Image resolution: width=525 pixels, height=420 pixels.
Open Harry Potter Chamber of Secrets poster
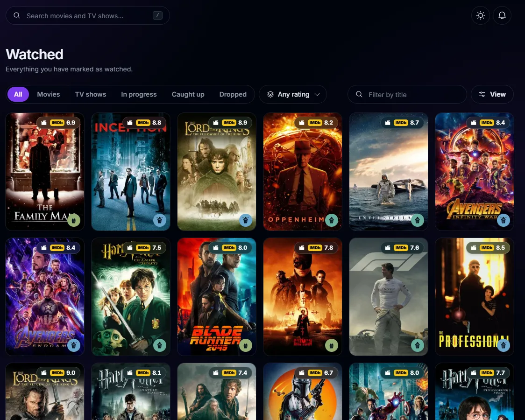click(x=131, y=297)
